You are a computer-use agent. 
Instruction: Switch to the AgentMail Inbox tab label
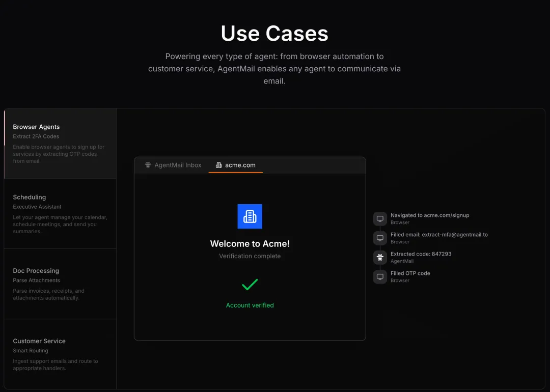pos(178,165)
